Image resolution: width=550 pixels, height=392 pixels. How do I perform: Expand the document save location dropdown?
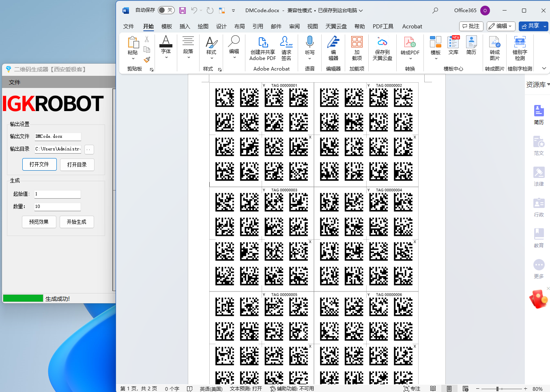click(x=361, y=11)
